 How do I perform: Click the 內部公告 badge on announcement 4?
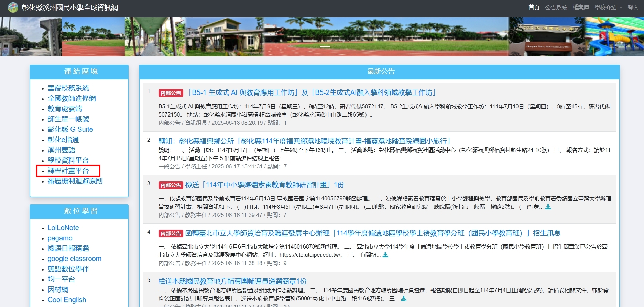point(171,234)
